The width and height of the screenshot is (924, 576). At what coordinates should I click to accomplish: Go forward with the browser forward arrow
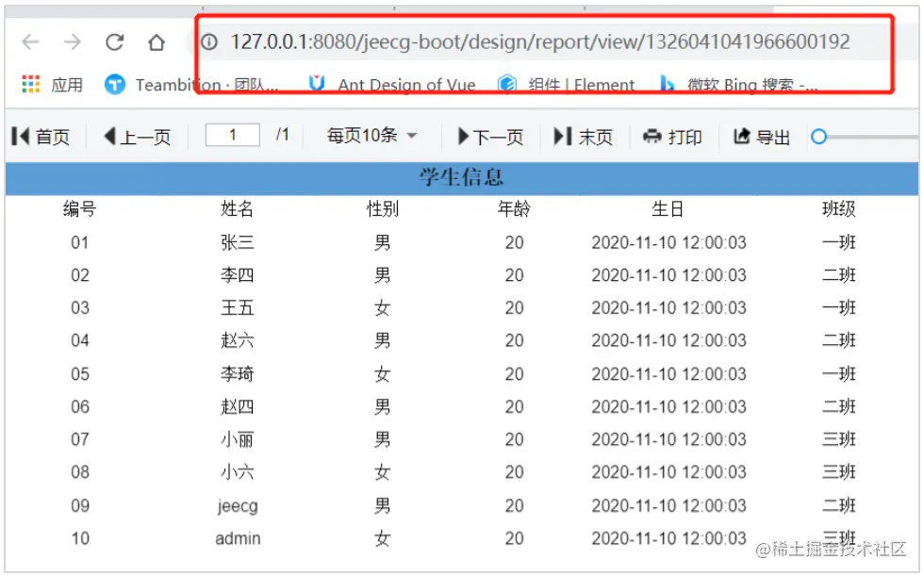tap(73, 41)
